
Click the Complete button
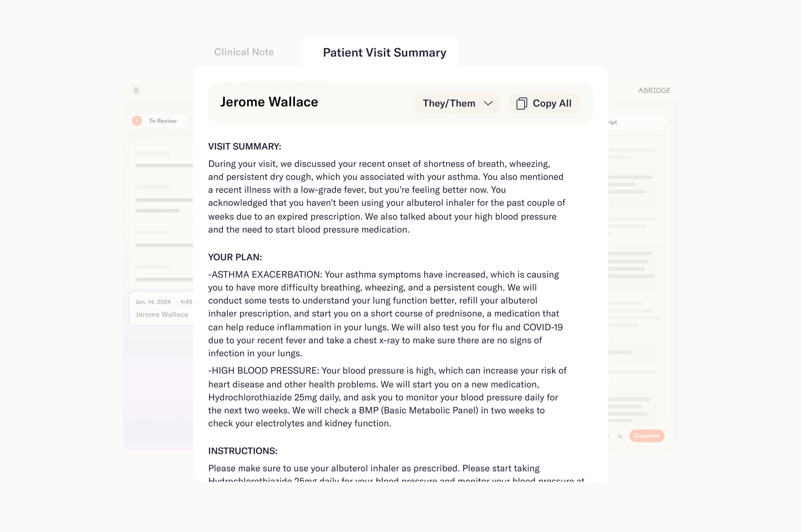coord(646,436)
